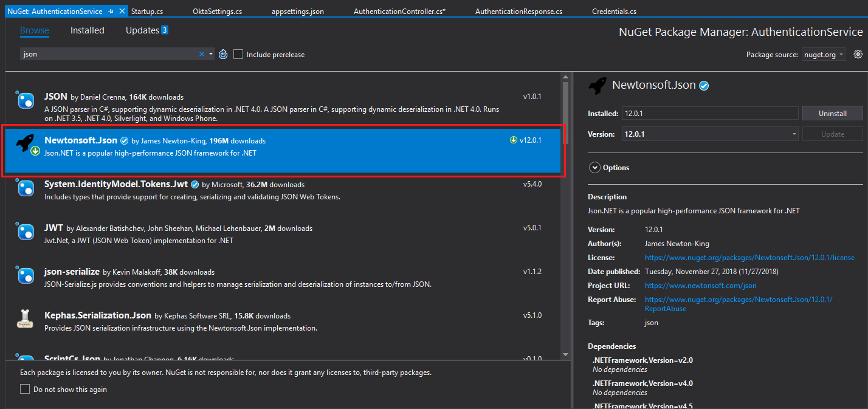This screenshot has height=409, width=868.
Task: Click the Kephas.Serialization.Json package icon
Action: pyautogui.click(x=26, y=319)
